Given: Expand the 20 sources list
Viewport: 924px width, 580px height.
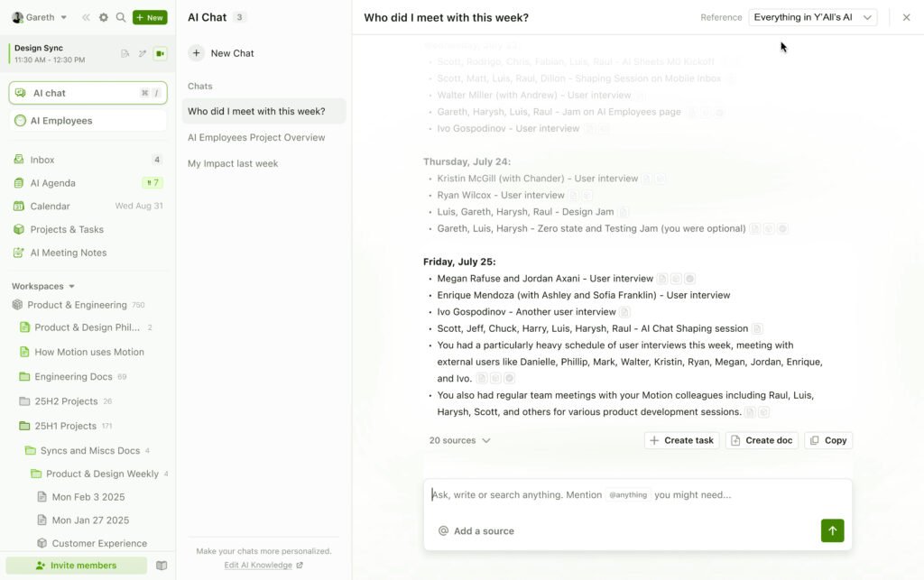Looking at the screenshot, I should (x=459, y=440).
